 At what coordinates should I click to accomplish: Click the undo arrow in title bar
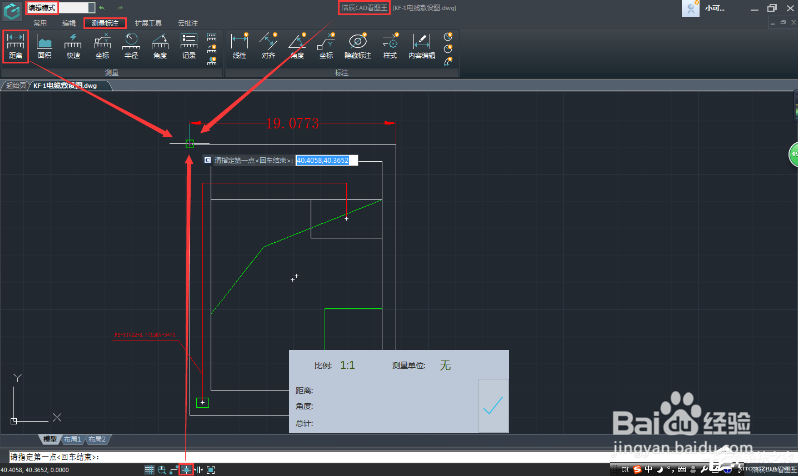(102, 8)
